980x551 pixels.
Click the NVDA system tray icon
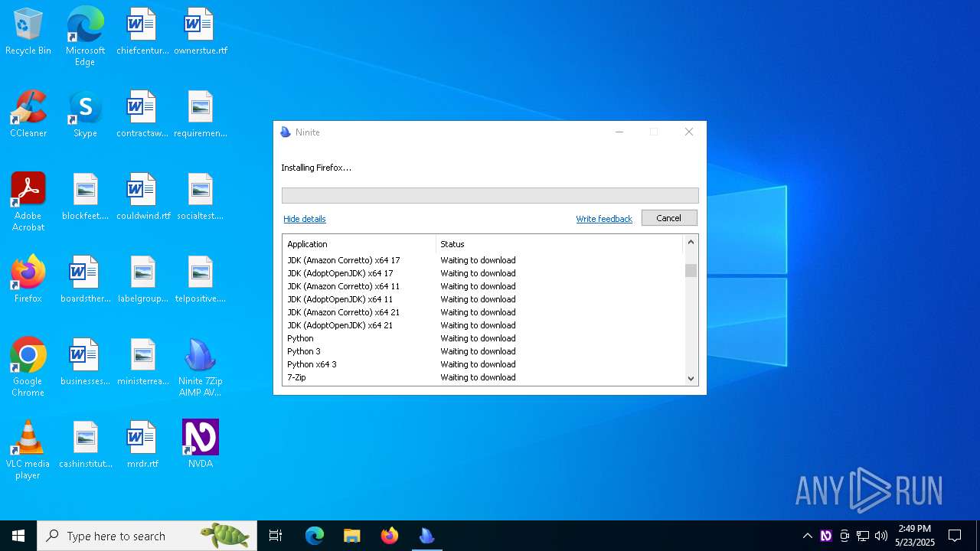pos(826,536)
